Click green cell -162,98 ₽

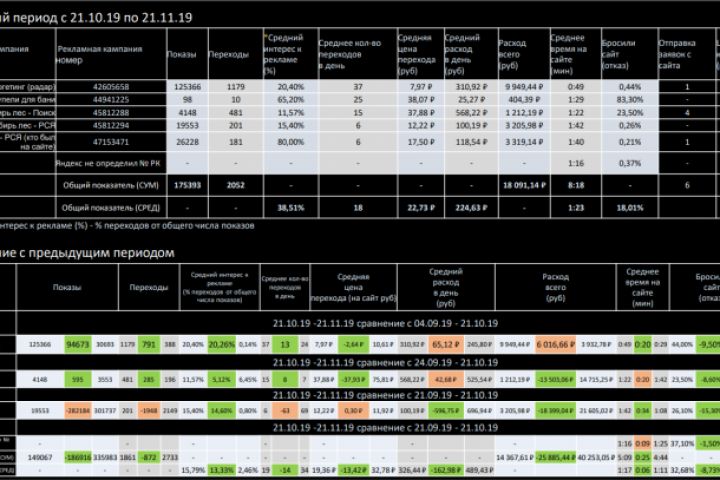[x=446, y=470]
